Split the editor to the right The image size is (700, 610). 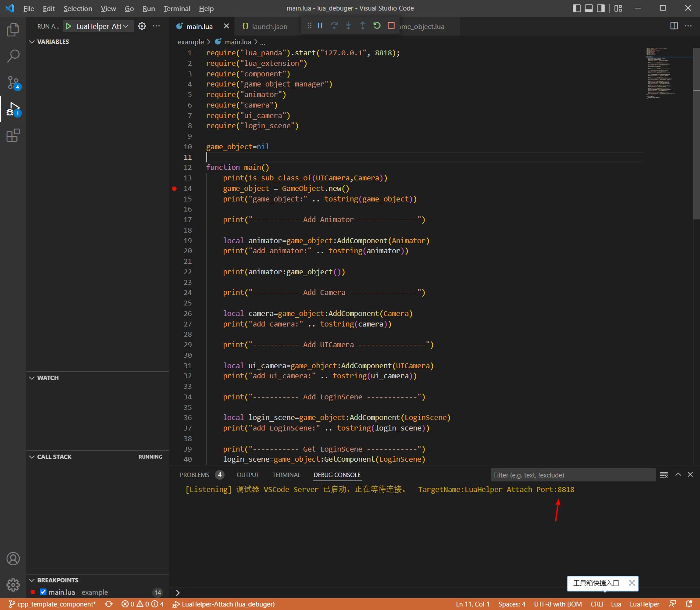[x=674, y=26]
